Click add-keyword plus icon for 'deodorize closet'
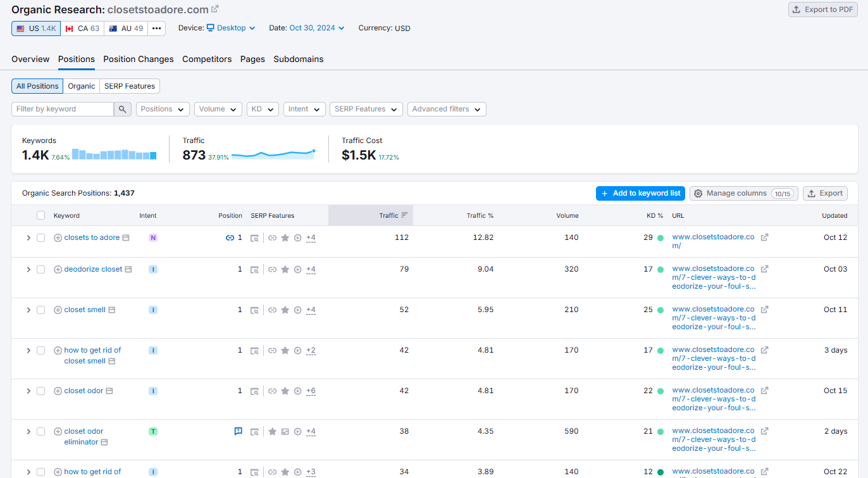Viewport: 868px width, 478px height. click(58, 269)
